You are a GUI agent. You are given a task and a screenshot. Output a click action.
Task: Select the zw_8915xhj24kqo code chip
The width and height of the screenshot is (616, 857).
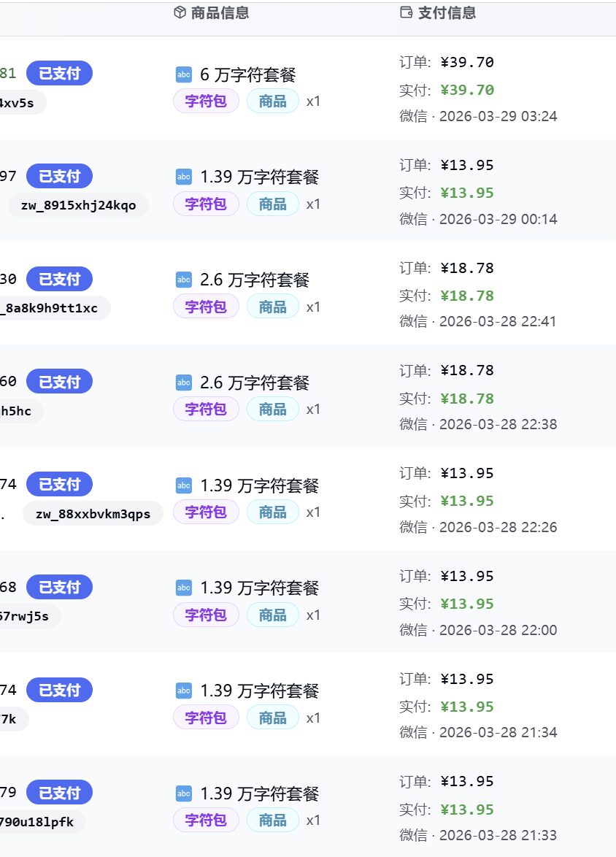78,205
